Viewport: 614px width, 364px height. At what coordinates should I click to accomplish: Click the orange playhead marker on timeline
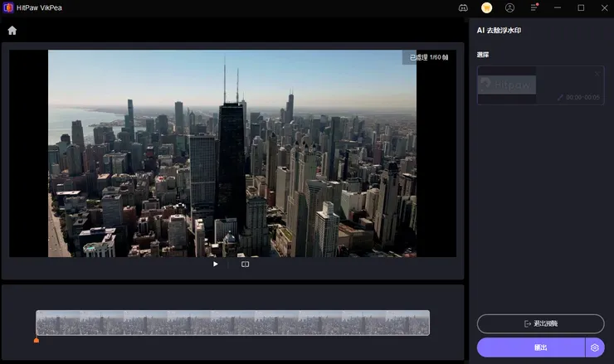(36, 339)
